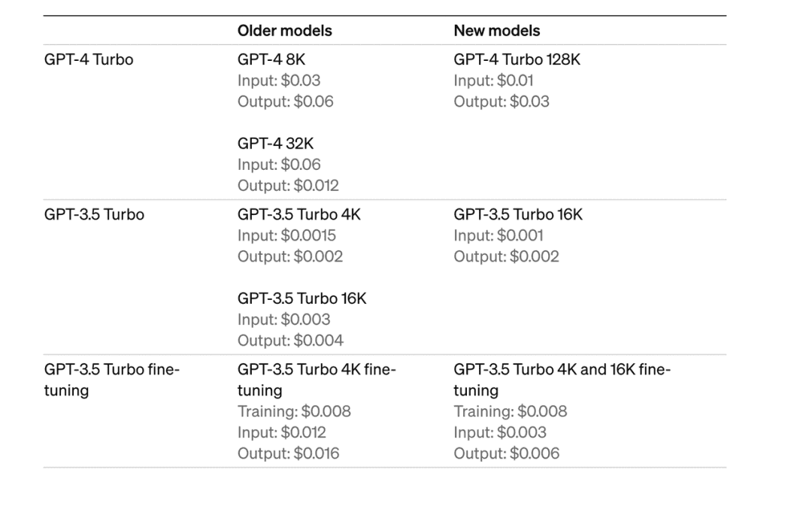Screen dimensions: 812x506
Task: Click the 'GPT-4 8K' model name
Action: (x=271, y=59)
